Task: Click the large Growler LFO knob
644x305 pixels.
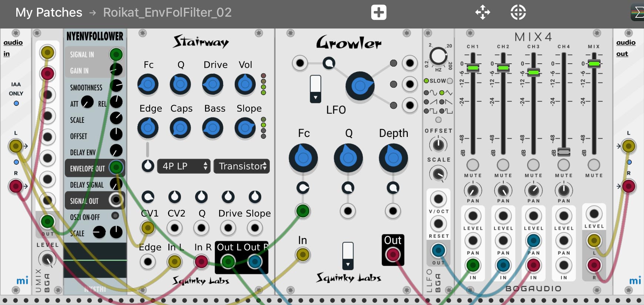Action: (x=360, y=86)
